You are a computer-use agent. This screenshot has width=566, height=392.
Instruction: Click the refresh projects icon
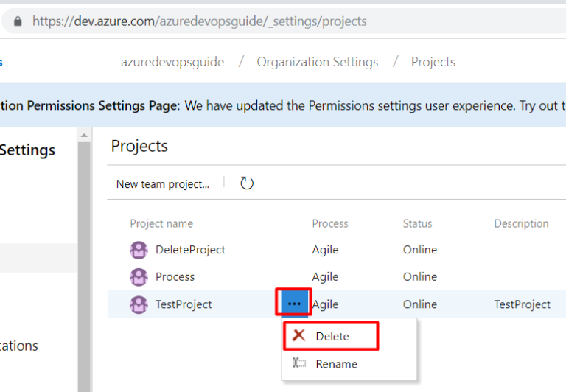point(247,183)
